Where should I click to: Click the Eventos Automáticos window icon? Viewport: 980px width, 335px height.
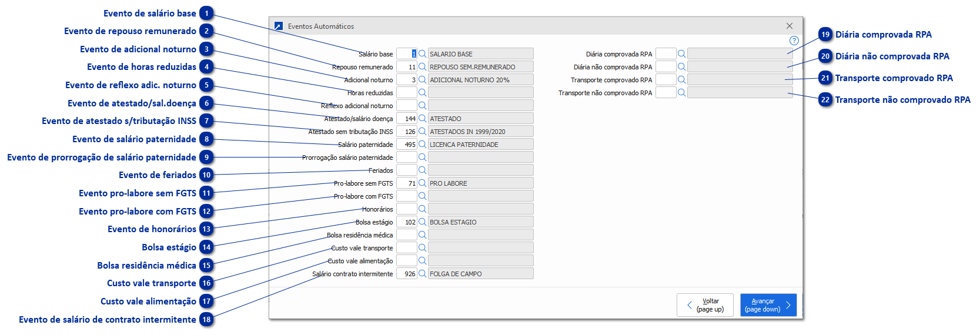278,26
